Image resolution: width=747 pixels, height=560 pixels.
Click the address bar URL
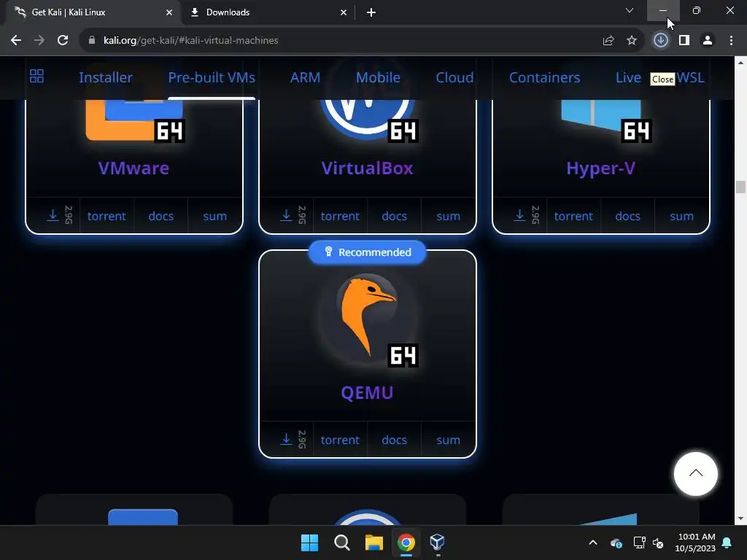click(x=191, y=41)
